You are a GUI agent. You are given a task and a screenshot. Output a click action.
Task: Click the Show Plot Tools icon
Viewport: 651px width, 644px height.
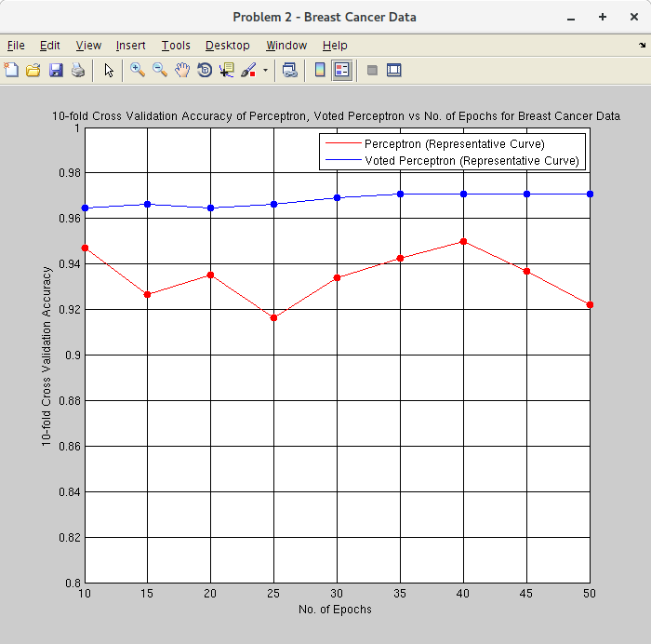tap(394, 70)
